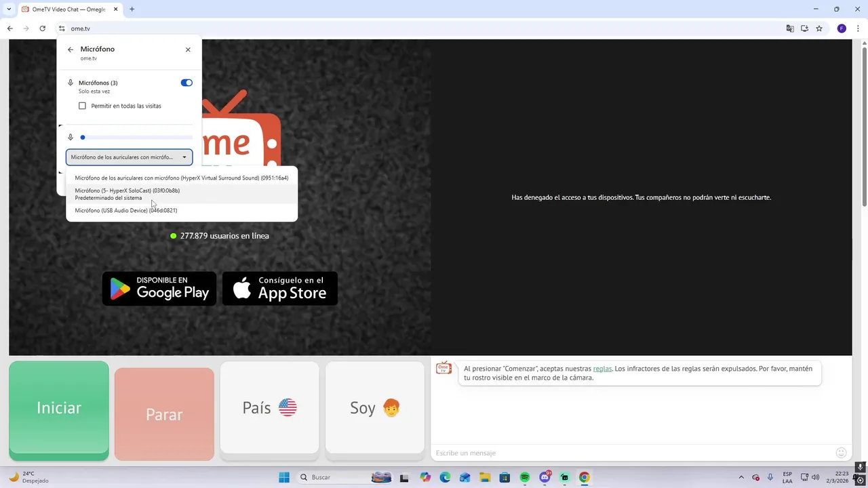Viewport: 868px width, 488px height.
Task: Open Copilot from the taskbar
Action: coord(425,477)
